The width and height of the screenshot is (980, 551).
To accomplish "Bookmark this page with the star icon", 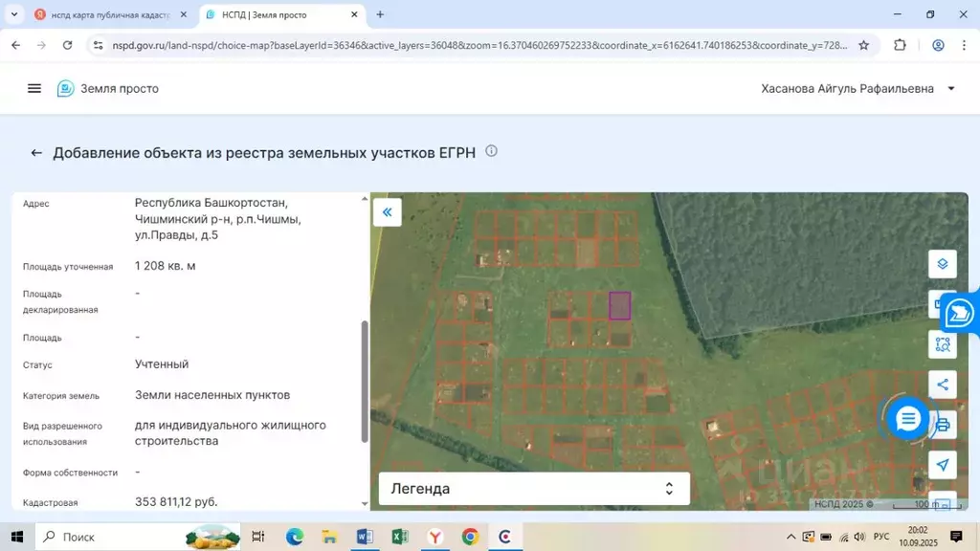I will pyautogui.click(x=863, y=45).
